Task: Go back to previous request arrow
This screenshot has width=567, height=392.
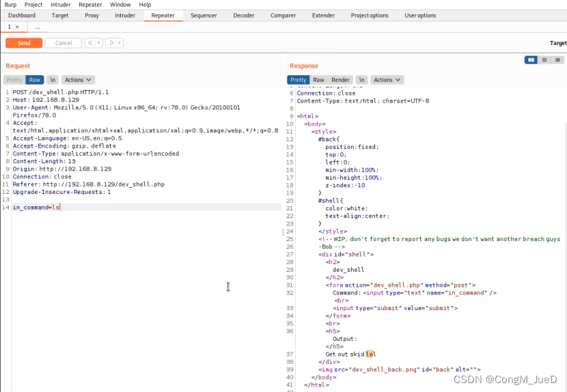Action: point(90,43)
